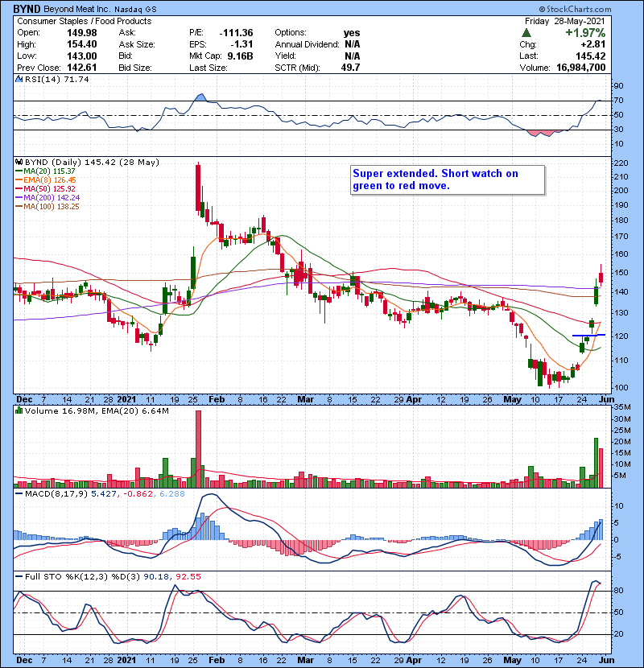The image size is (644, 668).
Task: Click the volume bars icon beside Volume label
Action: [x=19, y=410]
